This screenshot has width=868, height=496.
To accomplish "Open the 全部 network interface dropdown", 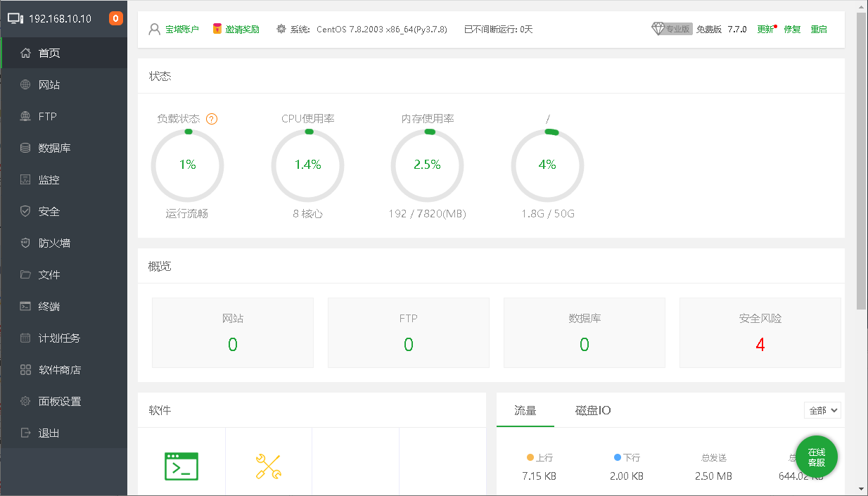I will 822,410.
